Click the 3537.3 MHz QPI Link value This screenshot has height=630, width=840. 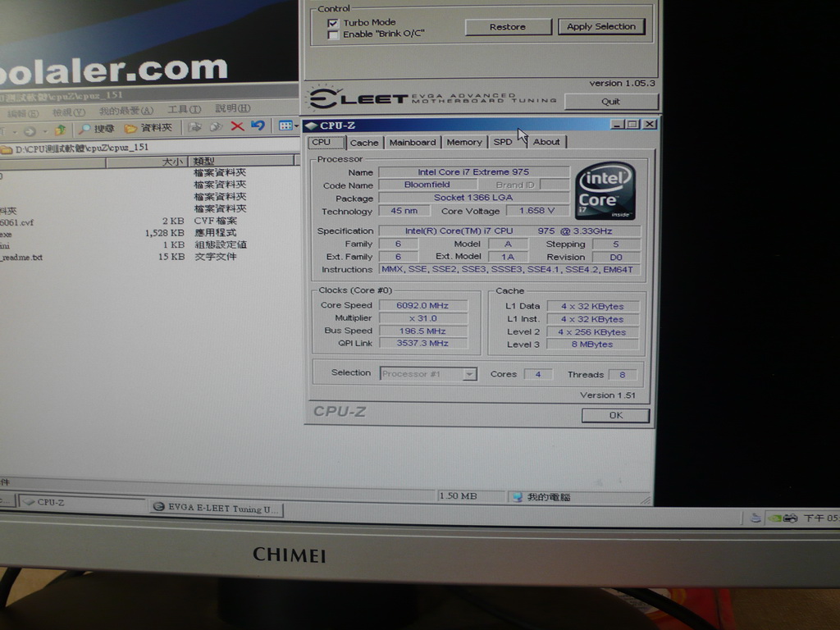click(x=422, y=343)
